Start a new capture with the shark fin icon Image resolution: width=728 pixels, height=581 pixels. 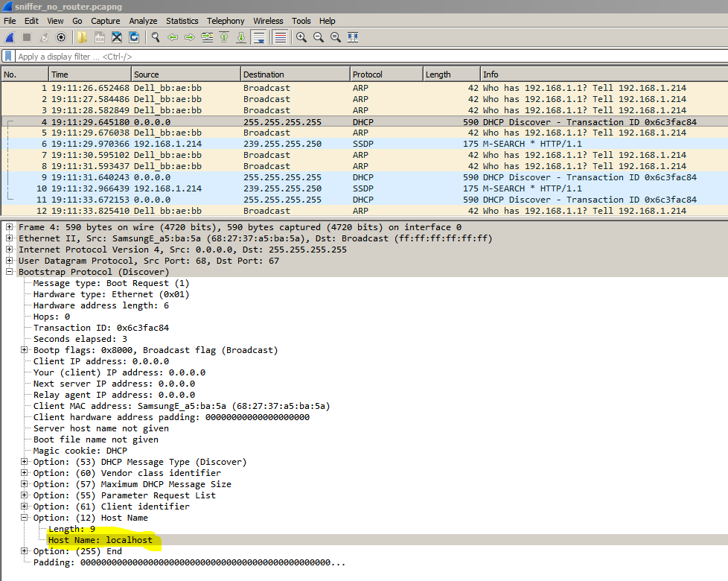point(10,36)
